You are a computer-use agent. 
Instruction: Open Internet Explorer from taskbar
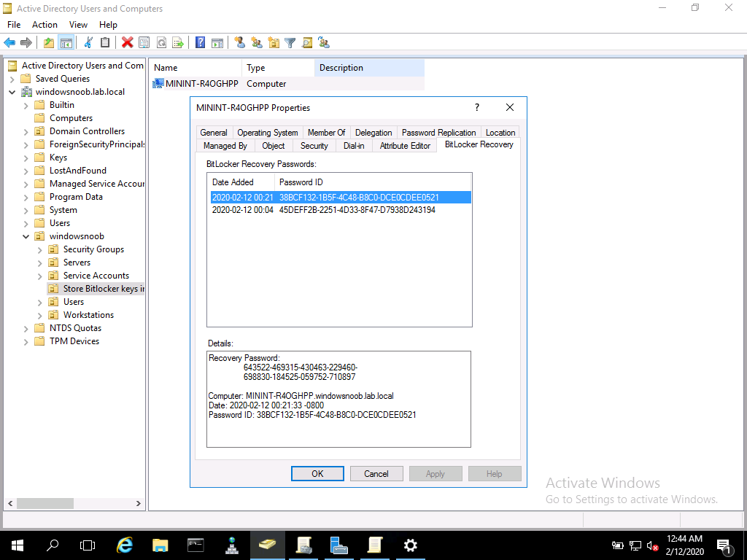(124, 545)
